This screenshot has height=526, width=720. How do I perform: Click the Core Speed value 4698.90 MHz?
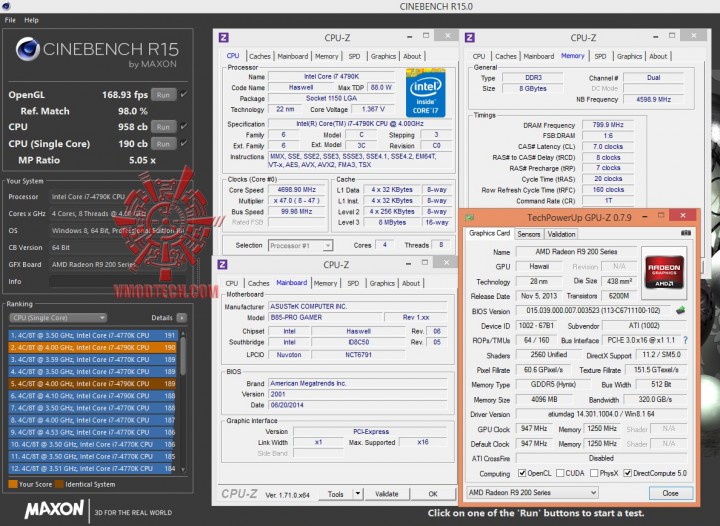296,190
